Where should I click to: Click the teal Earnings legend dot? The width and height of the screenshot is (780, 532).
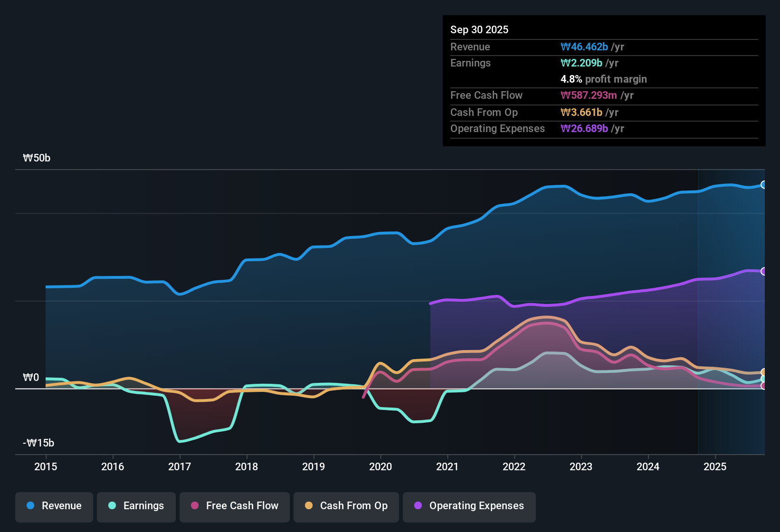pos(112,506)
